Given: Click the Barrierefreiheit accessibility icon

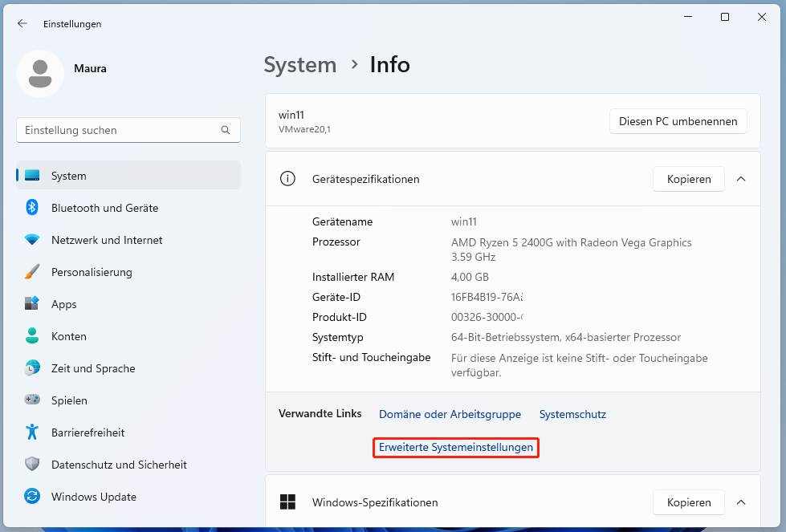Looking at the screenshot, I should pyautogui.click(x=32, y=432).
